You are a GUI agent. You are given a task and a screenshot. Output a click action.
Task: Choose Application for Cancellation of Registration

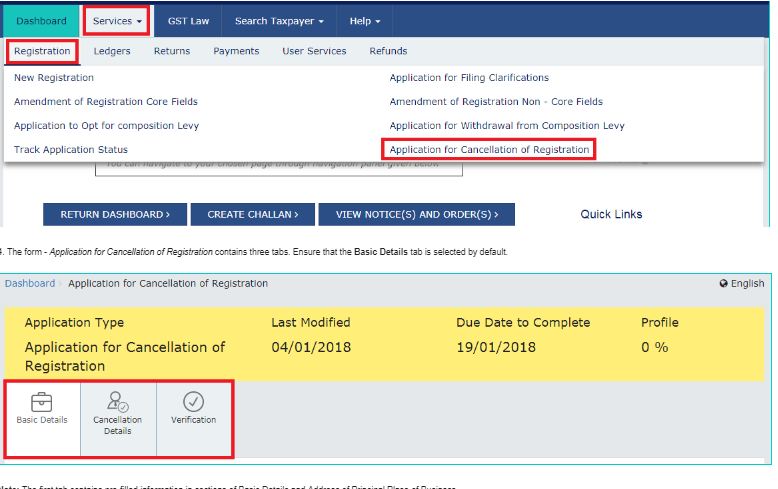point(488,150)
